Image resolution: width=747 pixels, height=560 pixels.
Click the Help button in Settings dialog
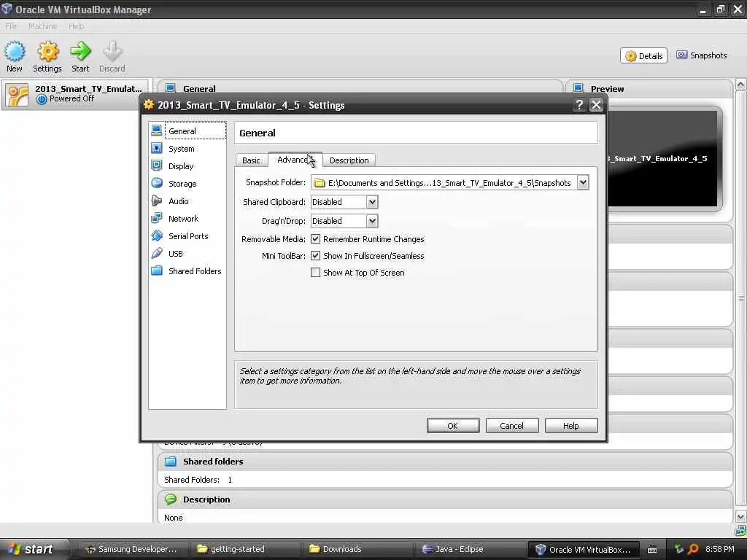click(570, 426)
